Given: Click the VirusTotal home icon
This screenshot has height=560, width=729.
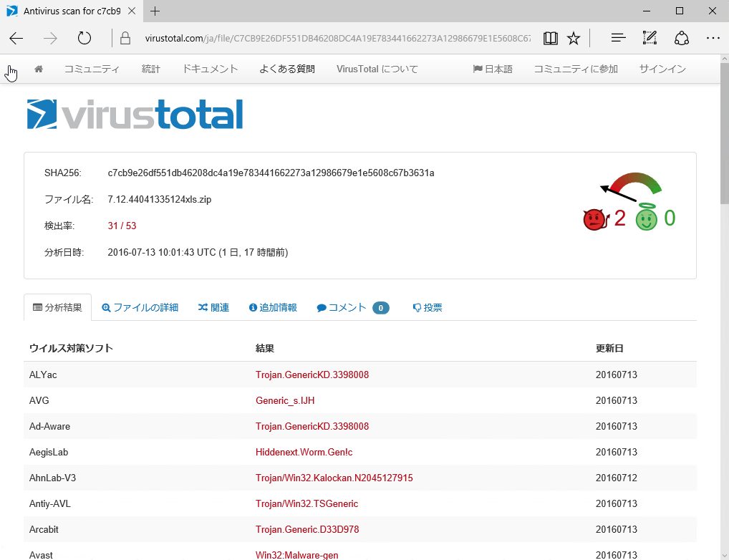Looking at the screenshot, I should (39, 69).
